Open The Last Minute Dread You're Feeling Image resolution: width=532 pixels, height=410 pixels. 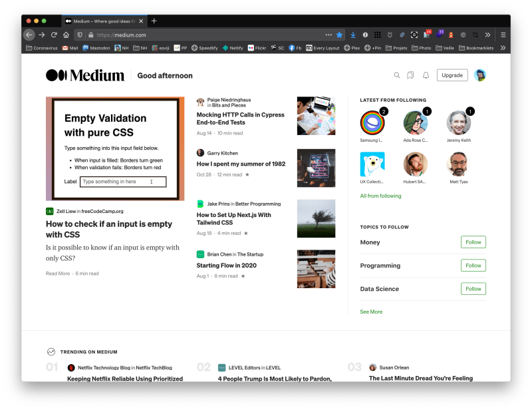coord(421,378)
